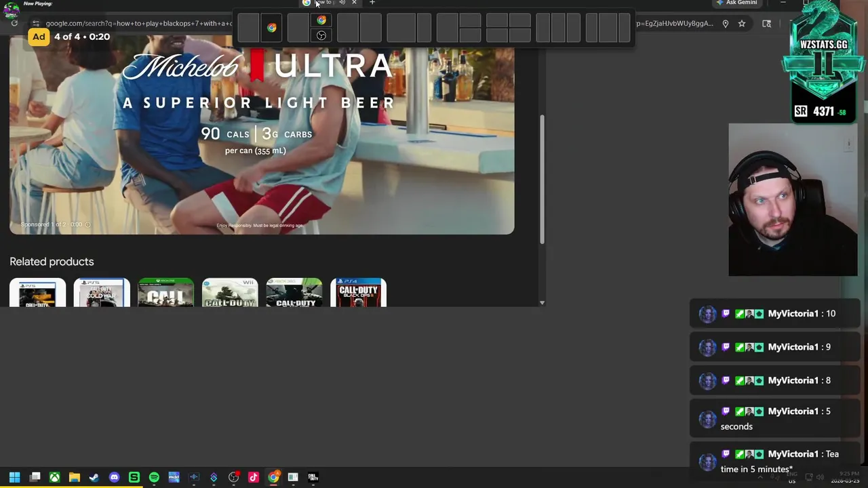868x488 pixels.
Task: Choose bottom-right quadrant of four-grid snap layout
Action: pyautogui.click(x=520, y=35)
